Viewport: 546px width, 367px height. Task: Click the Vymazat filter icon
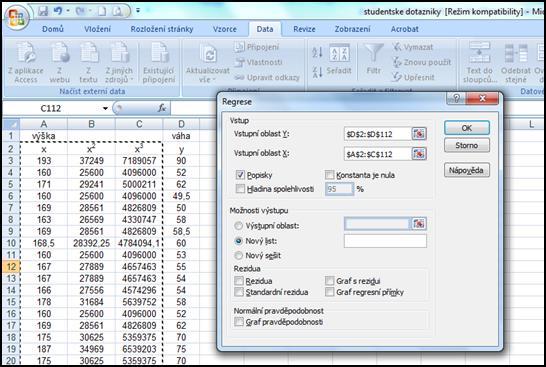click(x=397, y=47)
